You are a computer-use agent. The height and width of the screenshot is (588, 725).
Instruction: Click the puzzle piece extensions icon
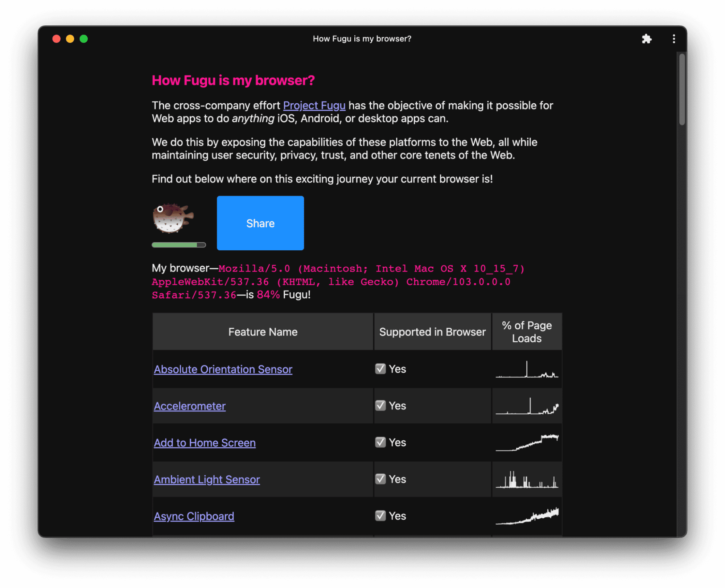click(x=649, y=38)
